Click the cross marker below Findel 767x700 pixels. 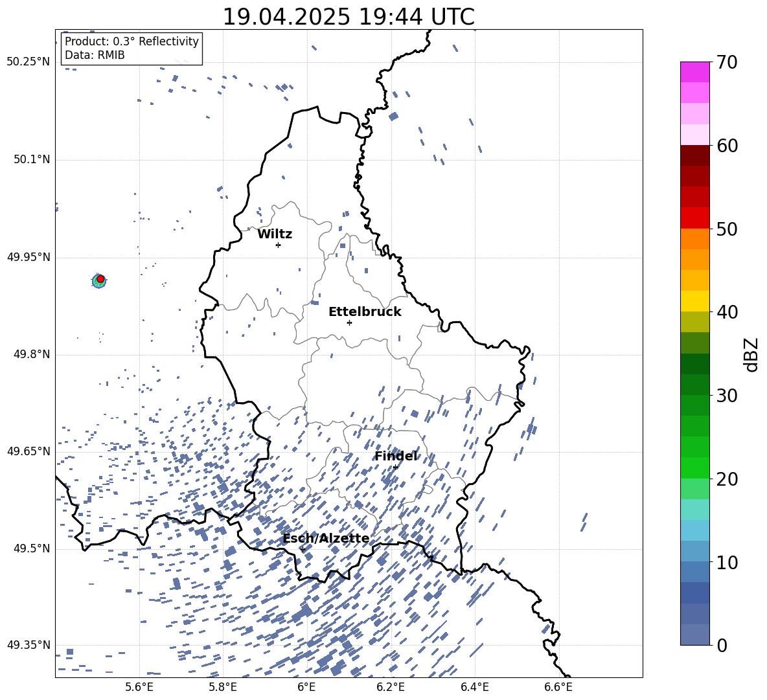coord(395,468)
